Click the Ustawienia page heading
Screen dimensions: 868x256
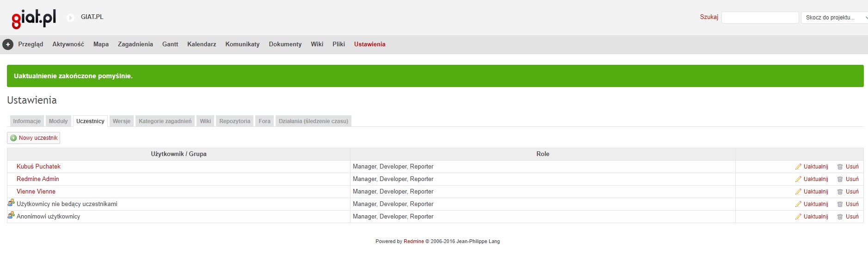tap(32, 100)
